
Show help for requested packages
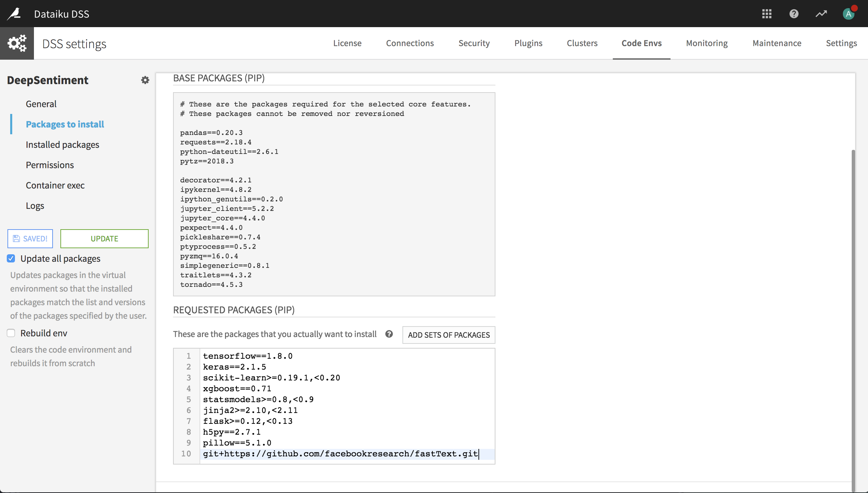click(x=389, y=334)
